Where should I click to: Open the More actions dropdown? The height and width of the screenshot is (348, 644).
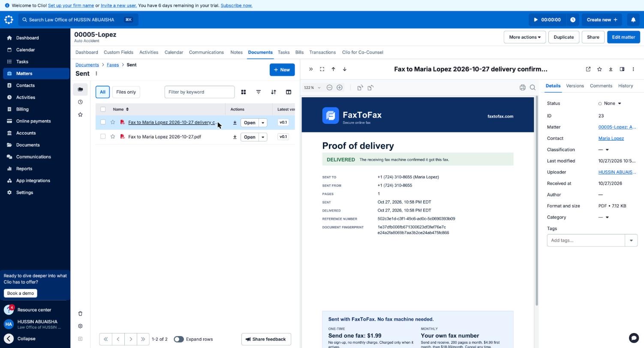(524, 37)
